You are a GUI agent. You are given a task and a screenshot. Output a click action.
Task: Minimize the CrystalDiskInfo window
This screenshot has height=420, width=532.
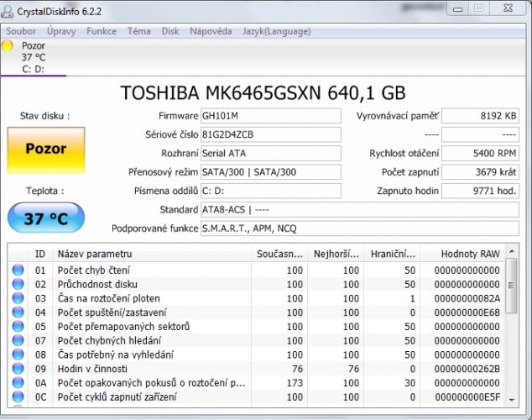tap(457, 9)
